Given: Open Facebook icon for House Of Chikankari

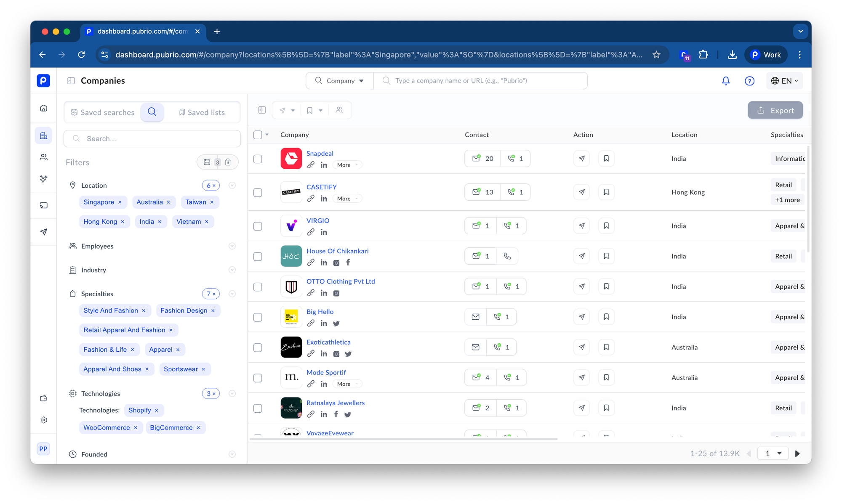Looking at the screenshot, I should click(x=348, y=263).
